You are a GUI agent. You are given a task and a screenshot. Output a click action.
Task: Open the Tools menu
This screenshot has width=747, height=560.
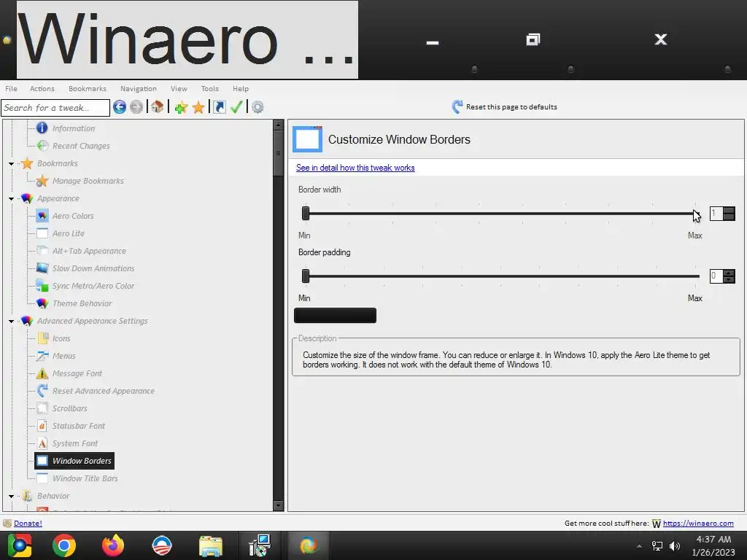click(210, 88)
